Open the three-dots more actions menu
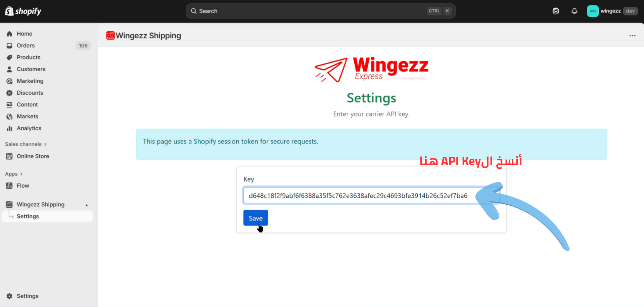644x307 pixels. coord(632,36)
